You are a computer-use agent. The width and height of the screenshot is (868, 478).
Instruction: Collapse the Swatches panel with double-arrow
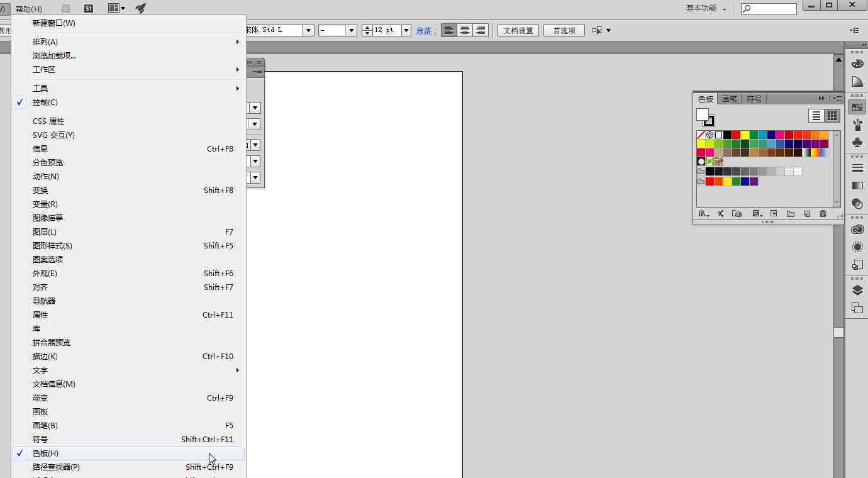(x=821, y=99)
